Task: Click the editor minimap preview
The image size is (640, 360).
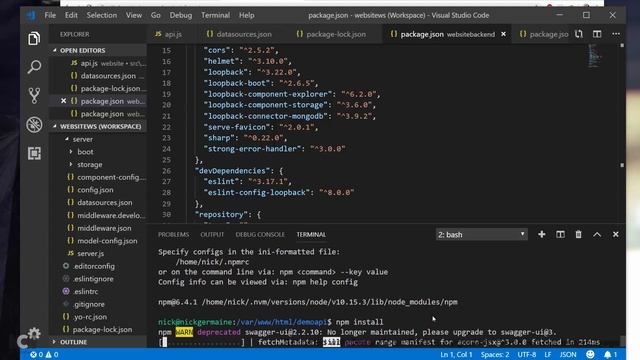Action: (595, 56)
